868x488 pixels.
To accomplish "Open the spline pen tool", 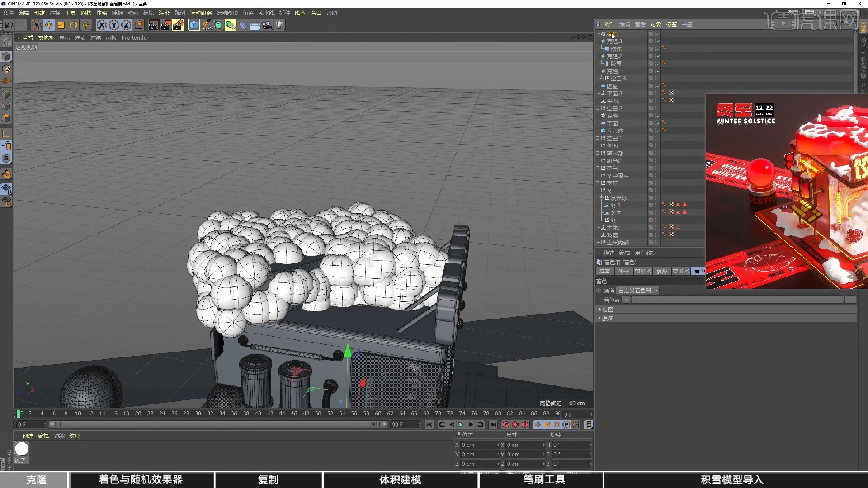I will 206,25.
